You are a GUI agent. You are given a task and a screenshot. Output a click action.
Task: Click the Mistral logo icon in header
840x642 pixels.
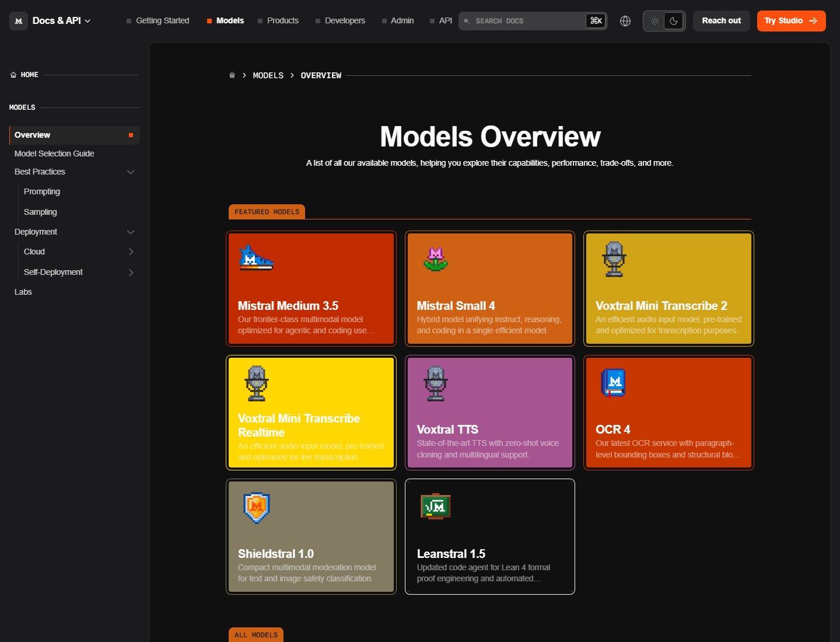tap(19, 21)
